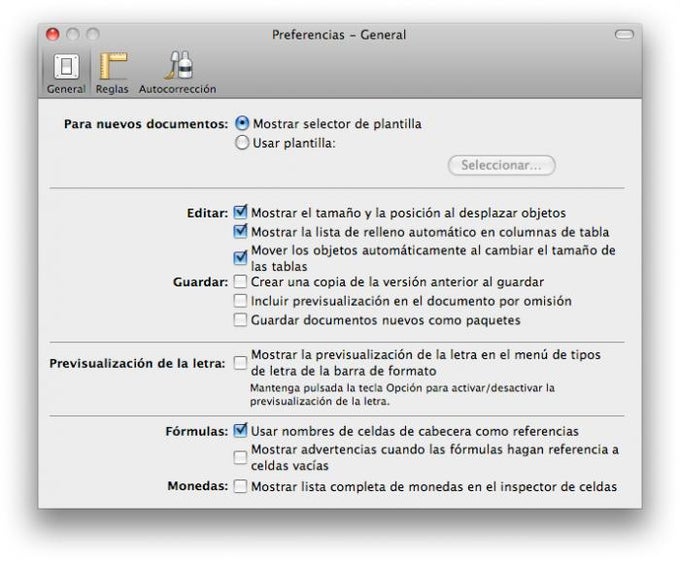Uncheck Mostrar el tamaño y la posición checkbox

coord(240,212)
